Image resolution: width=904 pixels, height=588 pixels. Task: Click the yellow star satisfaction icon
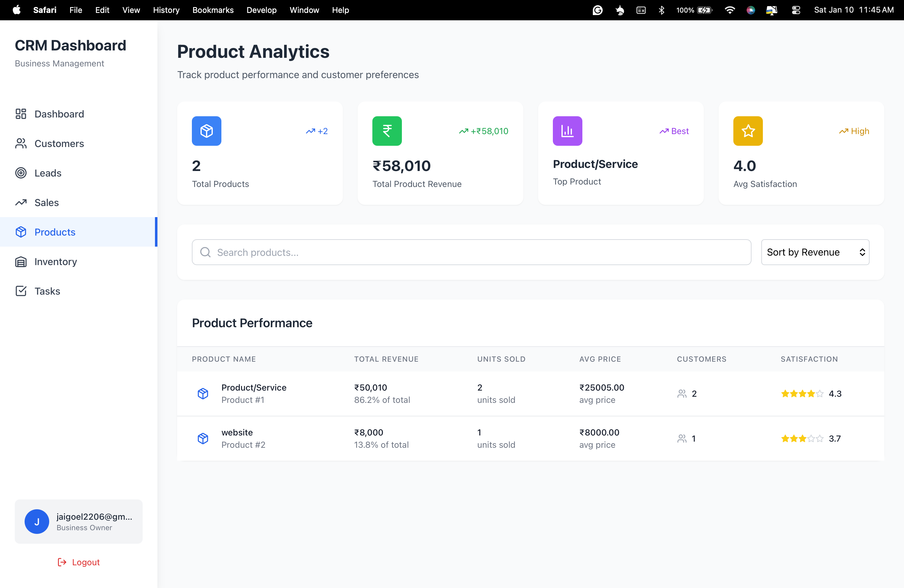747,131
